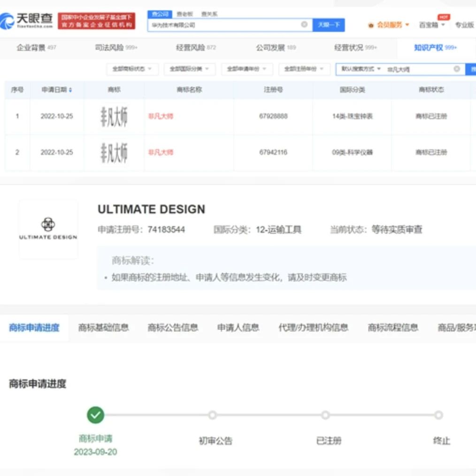
Task: Click the blue trademark search button beside filter
Action: coord(471,69)
